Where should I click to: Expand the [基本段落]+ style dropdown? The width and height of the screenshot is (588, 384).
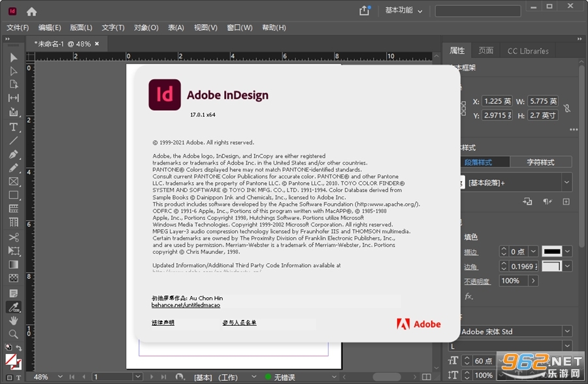point(566,183)
